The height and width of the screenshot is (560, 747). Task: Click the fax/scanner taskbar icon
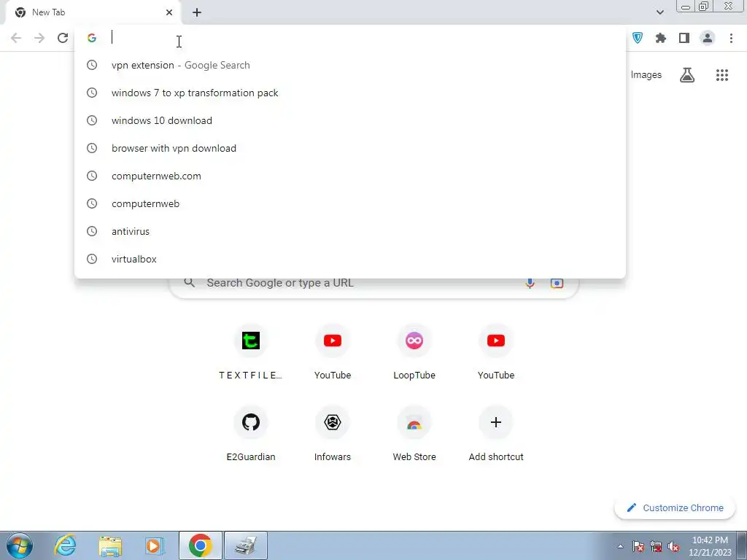[x=246, y=545]
